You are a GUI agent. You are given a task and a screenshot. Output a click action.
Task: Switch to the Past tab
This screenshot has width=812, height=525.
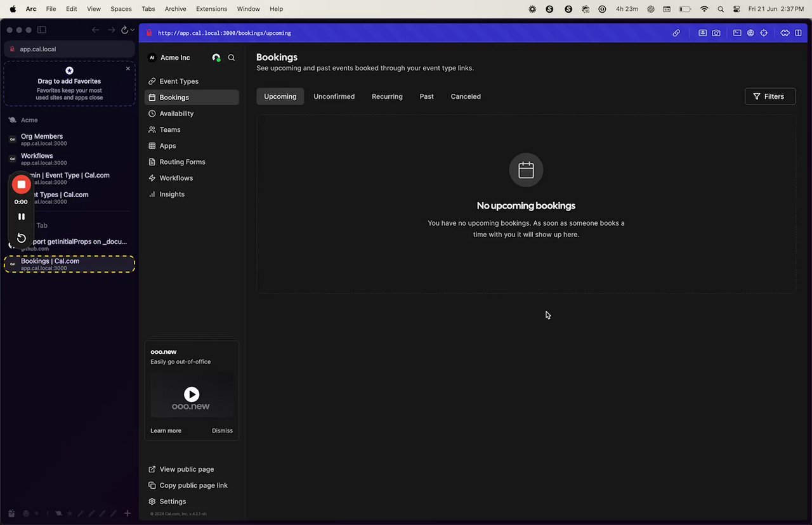pyautogui.click(x=426, y=96)
